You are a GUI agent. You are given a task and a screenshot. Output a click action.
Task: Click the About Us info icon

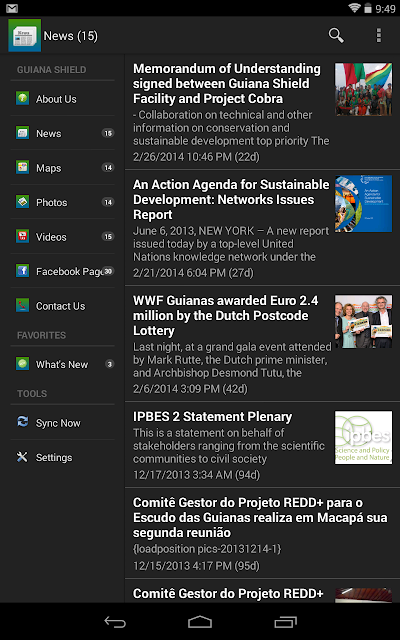(22, 98)
